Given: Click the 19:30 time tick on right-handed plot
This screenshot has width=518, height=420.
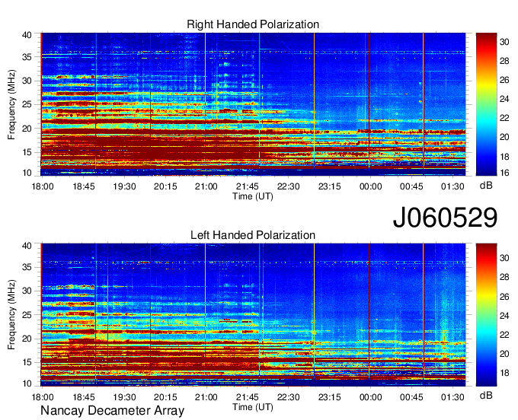Looking at the screenshot, I should point(124,186).
